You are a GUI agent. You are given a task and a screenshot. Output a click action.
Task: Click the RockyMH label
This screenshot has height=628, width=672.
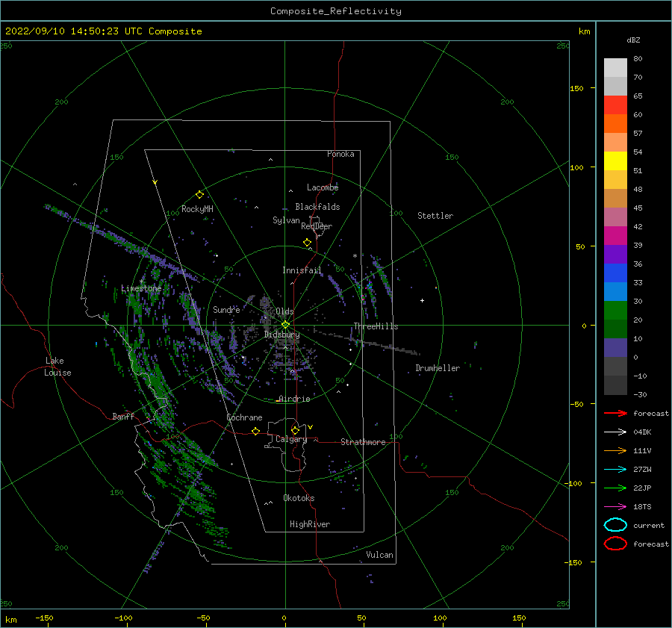[197, 209]
